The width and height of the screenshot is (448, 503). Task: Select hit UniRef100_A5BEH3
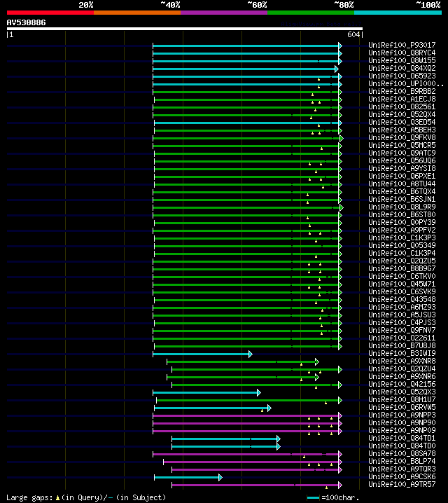[x=402, y=130]
